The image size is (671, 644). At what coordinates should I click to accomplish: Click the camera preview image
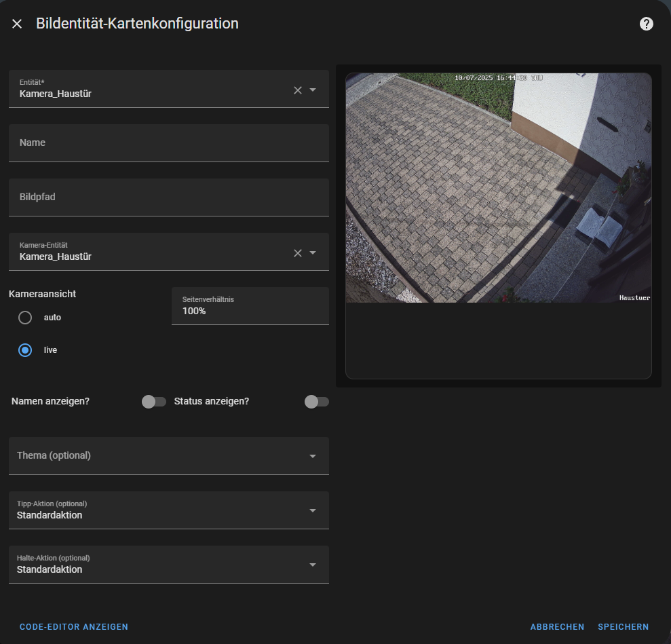(x=498, y=188)
